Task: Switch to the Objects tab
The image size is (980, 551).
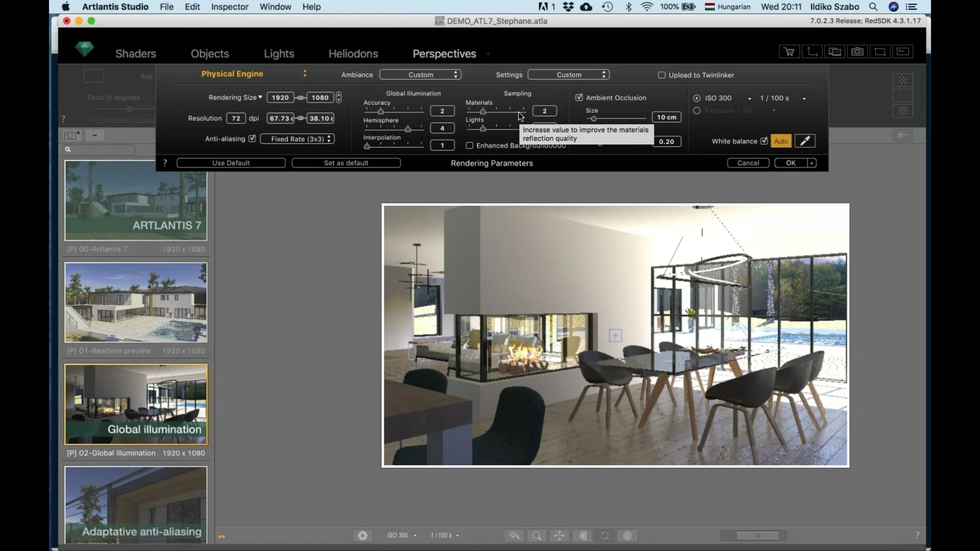Action: [210, 54]
